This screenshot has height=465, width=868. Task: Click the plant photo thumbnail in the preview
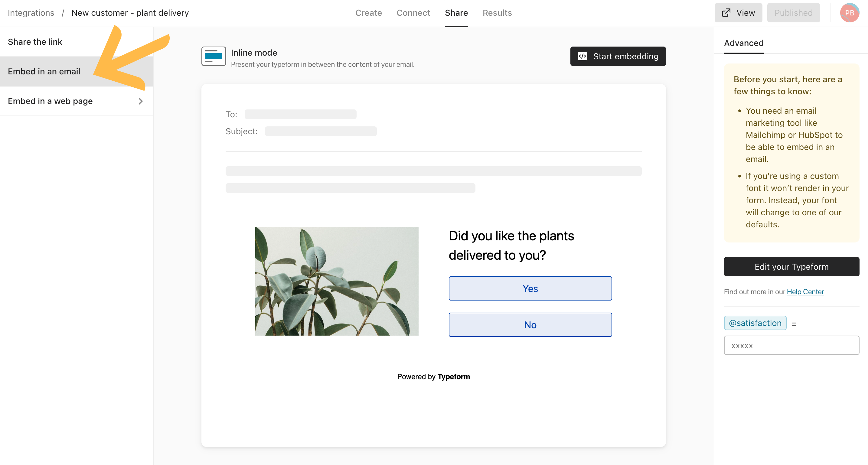(336, 280)
